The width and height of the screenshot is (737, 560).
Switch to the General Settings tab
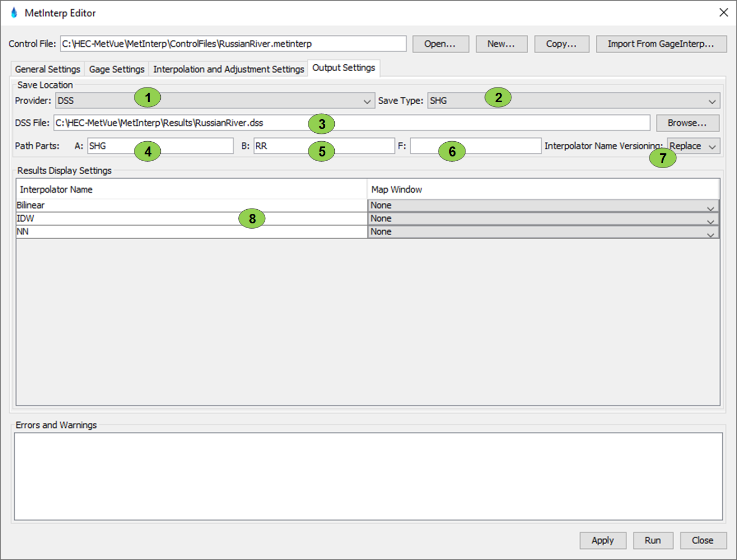47,69
